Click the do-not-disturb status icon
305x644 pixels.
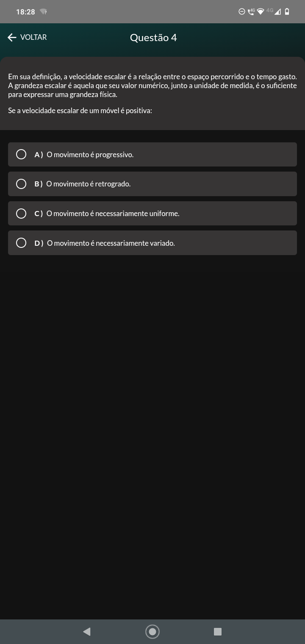242,12
